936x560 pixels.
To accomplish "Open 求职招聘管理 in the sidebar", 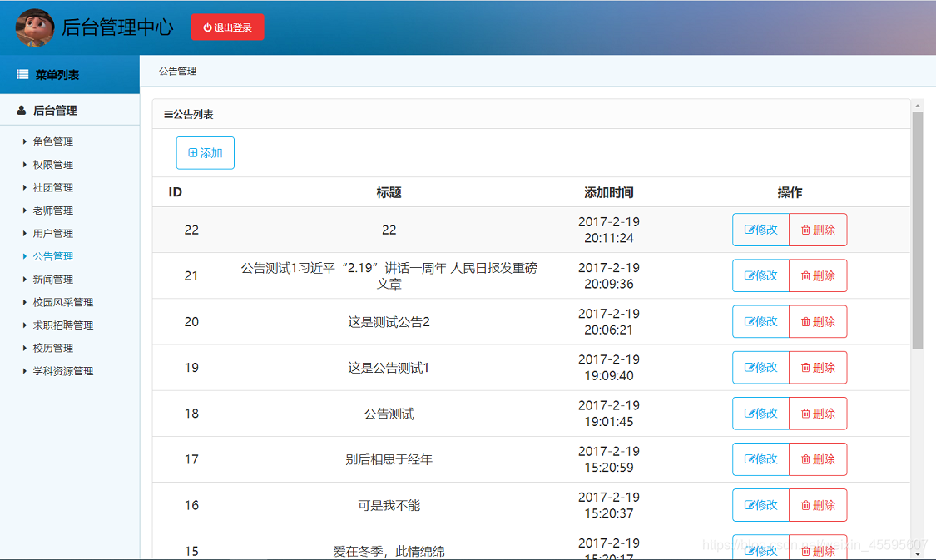I will point(63,325).
